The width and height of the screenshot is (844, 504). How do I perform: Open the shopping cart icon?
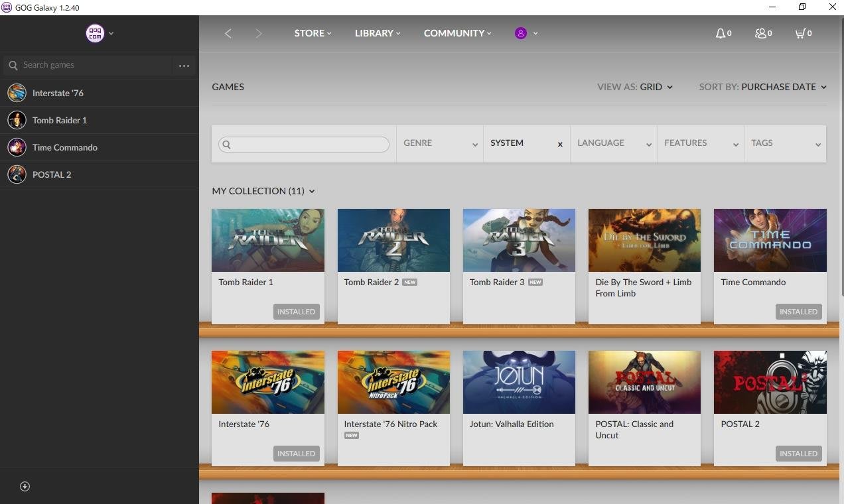[x=800, y=33]
